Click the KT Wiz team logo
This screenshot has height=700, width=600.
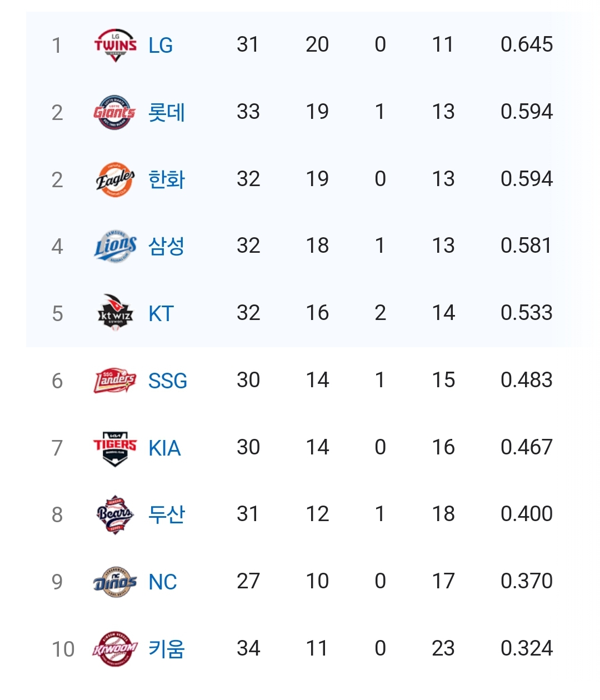[x=115, y=313]
